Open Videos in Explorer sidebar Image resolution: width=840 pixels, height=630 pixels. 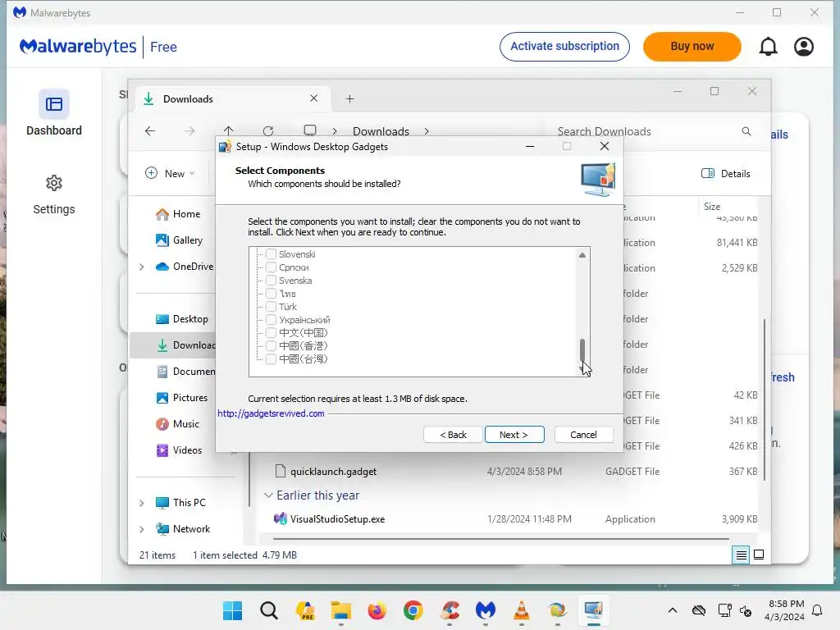[x=179, y=450]
